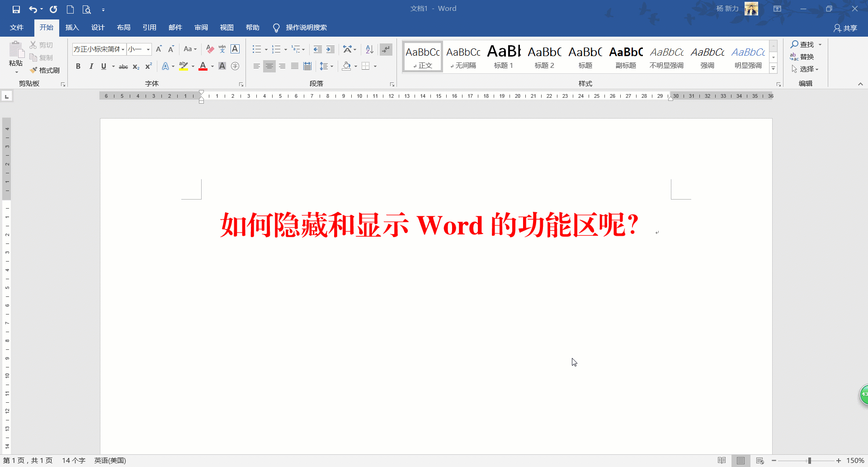This screenshot has width=868, height=467.
Task: Open the 选择 (Select) menu
Action: coord(805,69)
